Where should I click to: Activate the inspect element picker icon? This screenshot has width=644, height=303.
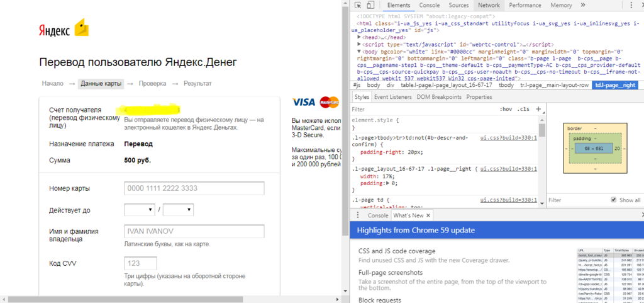358,5
